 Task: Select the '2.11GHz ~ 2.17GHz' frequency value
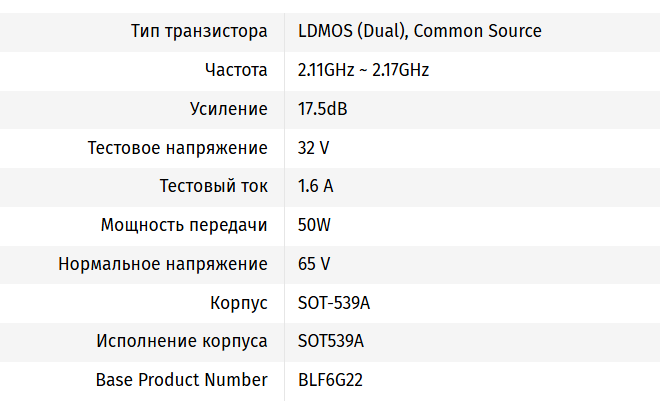(363, 70)
